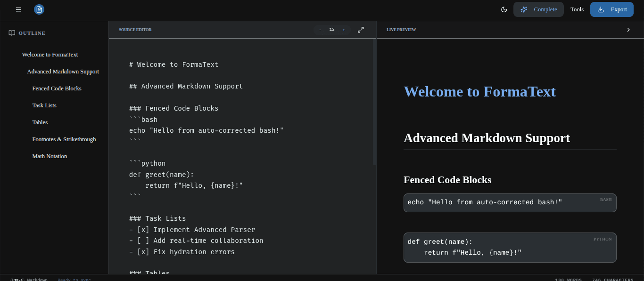Screen dimensions: 644x281
Task: Click the editor line '# Welcome to FormaText'
Action: click(x=173, y=64)
